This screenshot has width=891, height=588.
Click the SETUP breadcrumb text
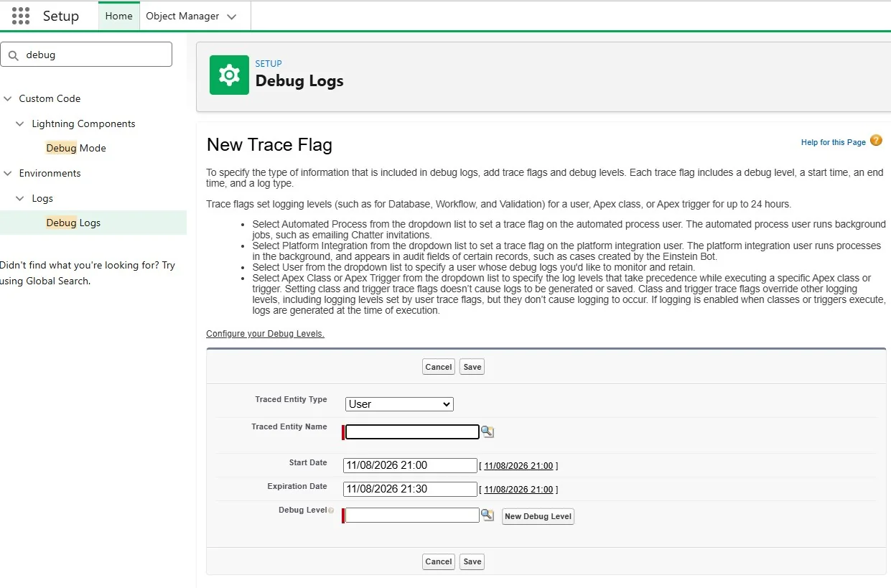pos(269,63)
